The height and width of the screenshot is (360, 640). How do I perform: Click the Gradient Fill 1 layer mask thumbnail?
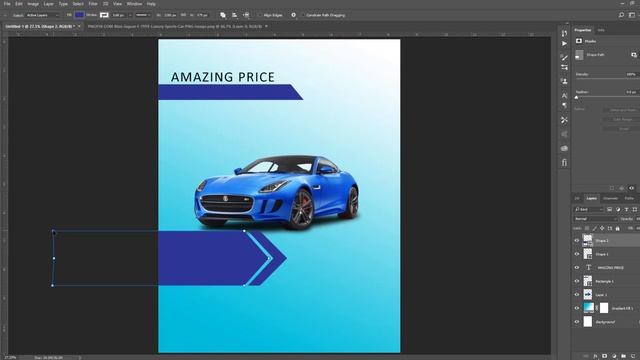(604, 308)
